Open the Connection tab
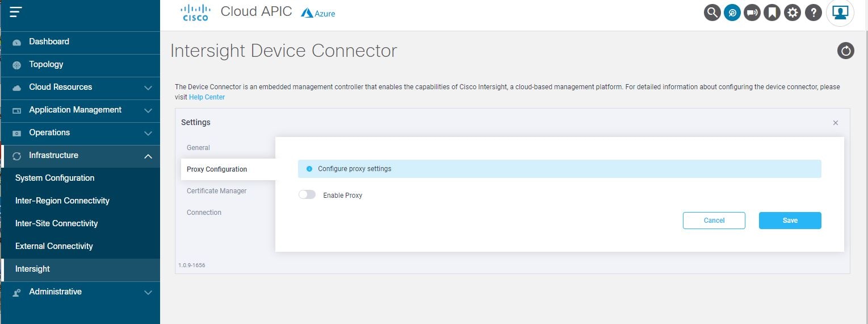This screenshot has height=324, width=868. pyautogui.click(x=204, y=213)
